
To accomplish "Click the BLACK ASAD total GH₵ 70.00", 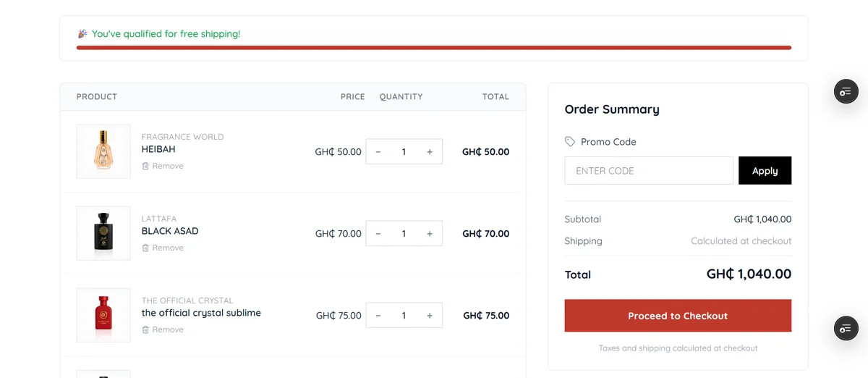I will [485, 234].
